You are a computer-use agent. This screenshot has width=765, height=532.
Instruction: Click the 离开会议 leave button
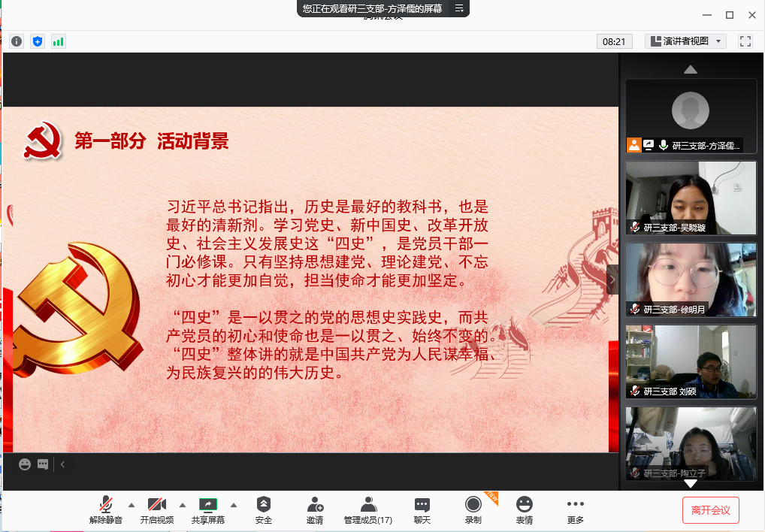711,510
